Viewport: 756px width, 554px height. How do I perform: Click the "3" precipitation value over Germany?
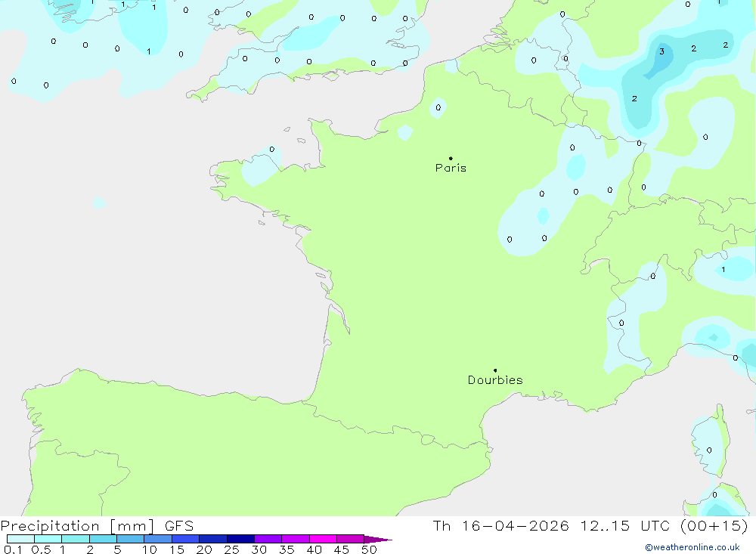point(661,51)
